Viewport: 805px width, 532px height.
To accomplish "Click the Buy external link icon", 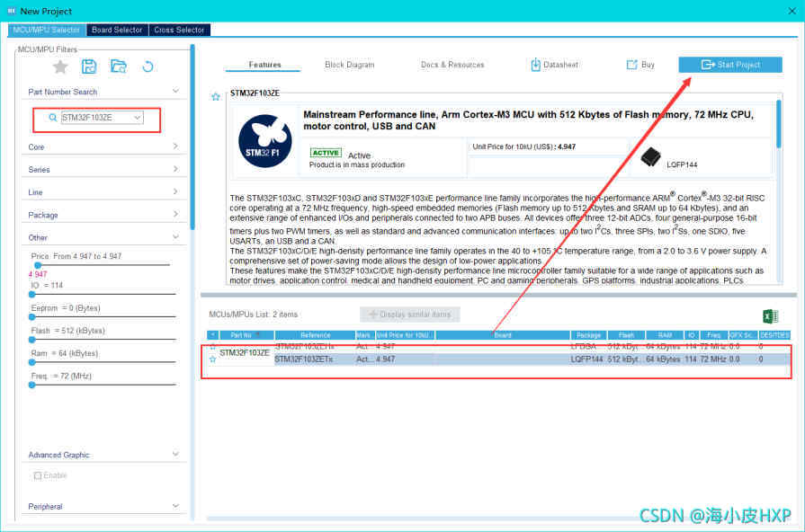I will point(631,65).
